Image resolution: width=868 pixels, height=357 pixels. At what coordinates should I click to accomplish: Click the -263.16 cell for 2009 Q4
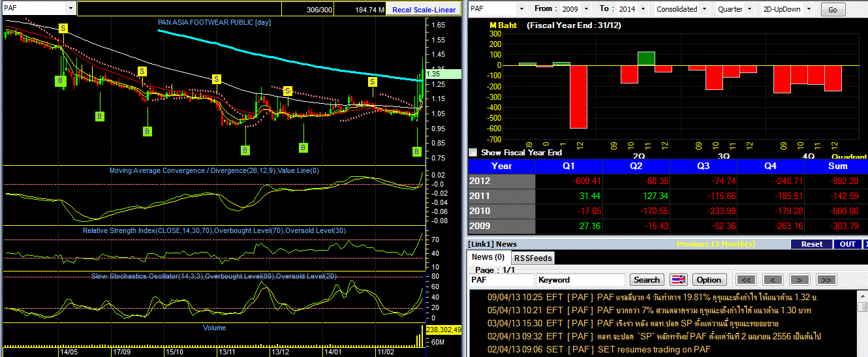(x=771, y=226)
